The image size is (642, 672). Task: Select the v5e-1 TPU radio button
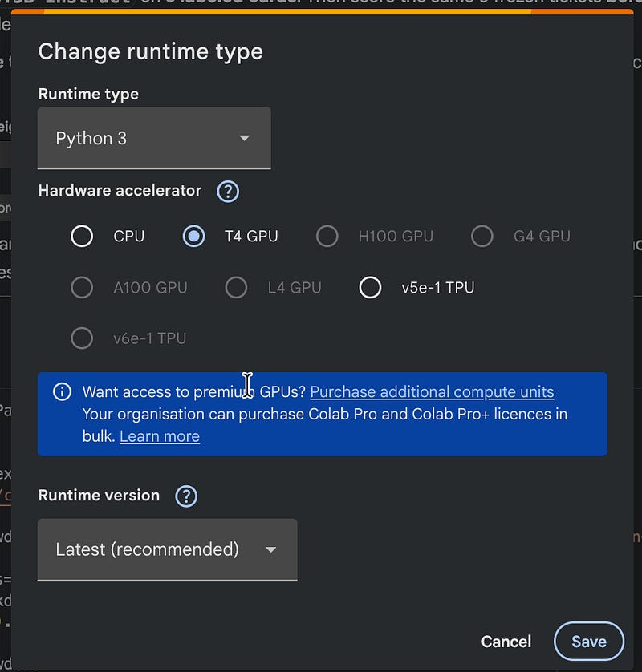[370, 288]
